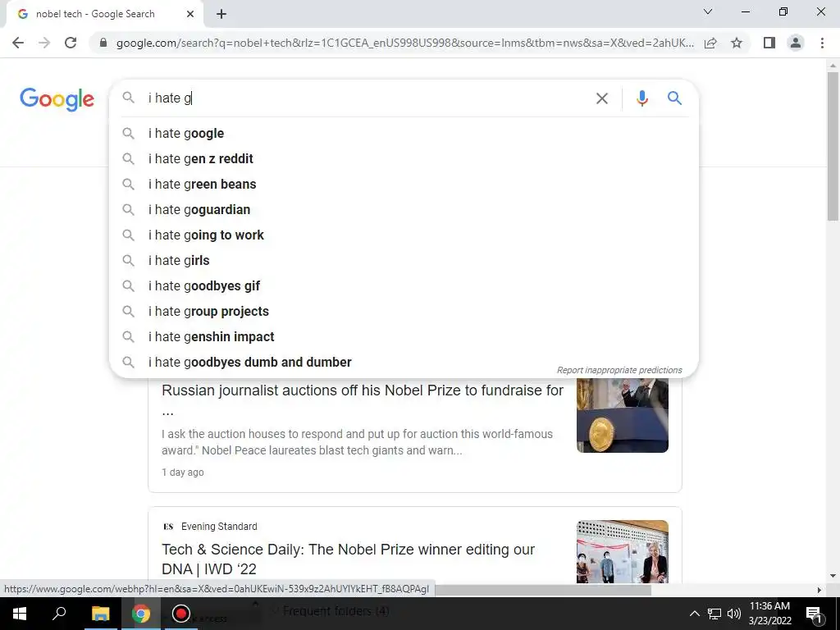Open the notification center icon
Image resolution: width=840 pixels, height=630 pixels.
[813, 614]
